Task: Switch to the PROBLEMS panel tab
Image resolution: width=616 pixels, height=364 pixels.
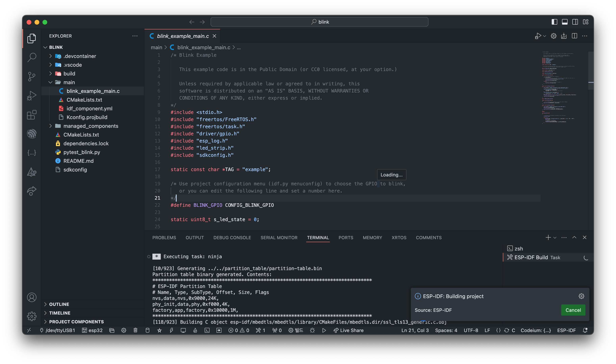Action: tap(164, 237)
